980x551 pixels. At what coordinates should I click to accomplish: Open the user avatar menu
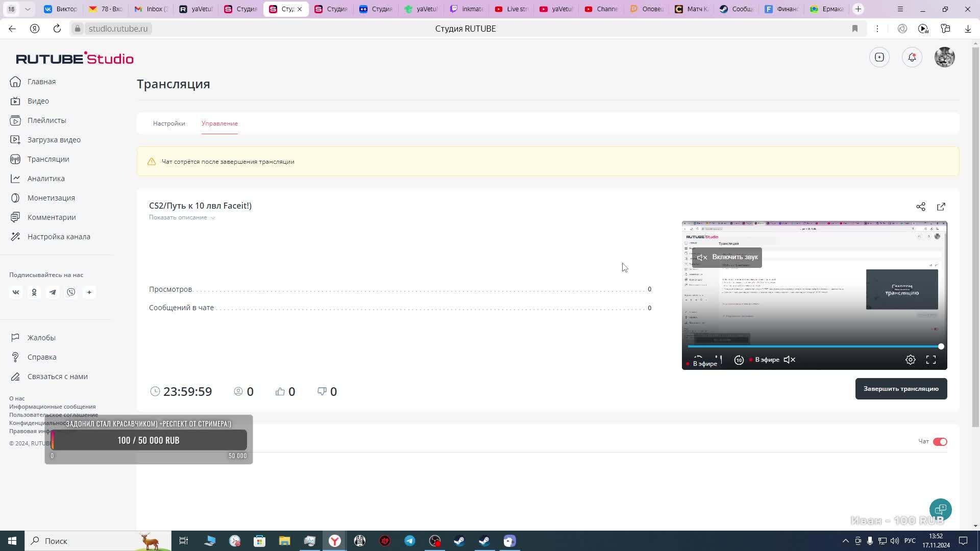(x=944, y=57)
